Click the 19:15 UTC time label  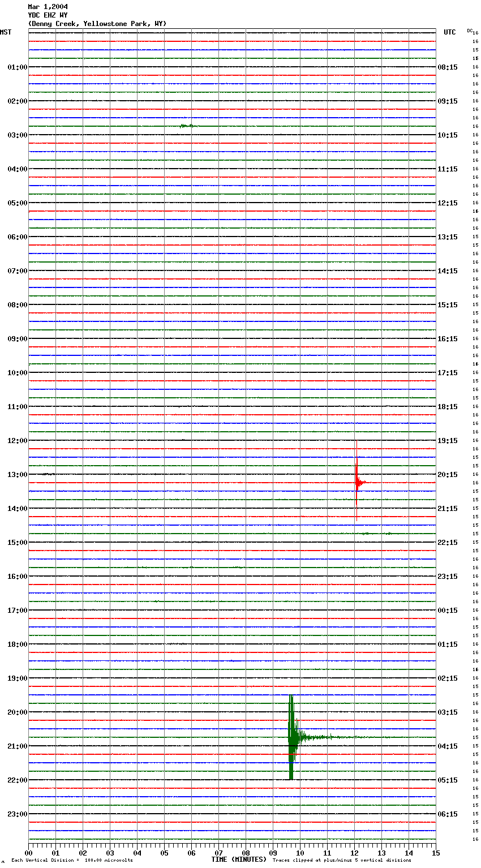coord(448,441)
